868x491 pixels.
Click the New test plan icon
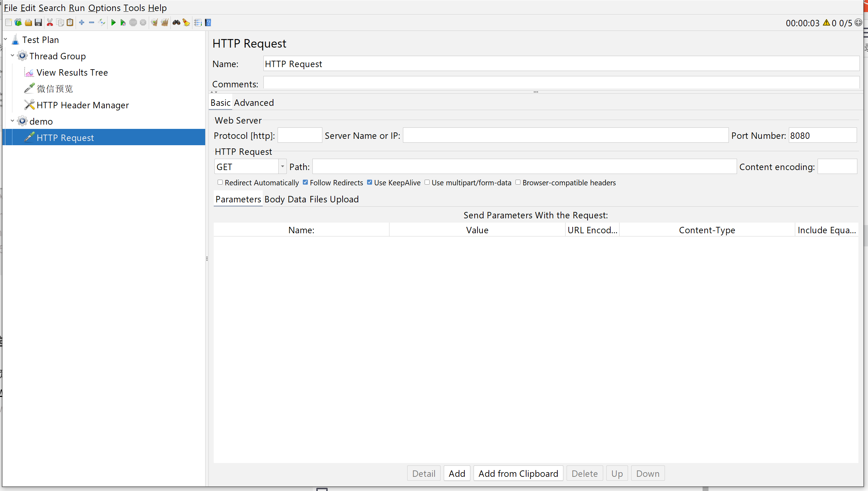(9, 23)
